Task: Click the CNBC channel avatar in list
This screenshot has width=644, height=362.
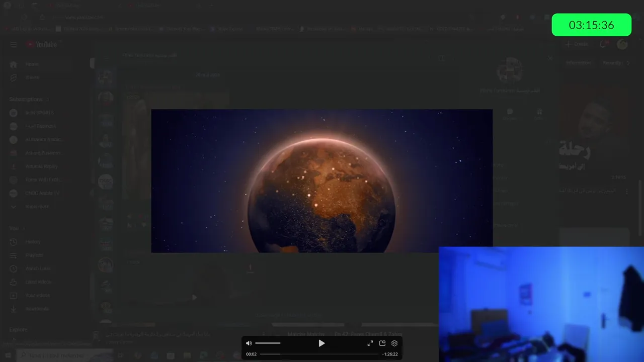Action: [x=105, y=182]
